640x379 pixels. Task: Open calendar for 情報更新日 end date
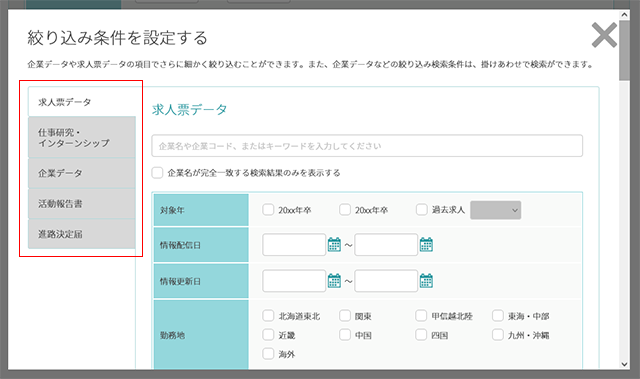point(426,281)
